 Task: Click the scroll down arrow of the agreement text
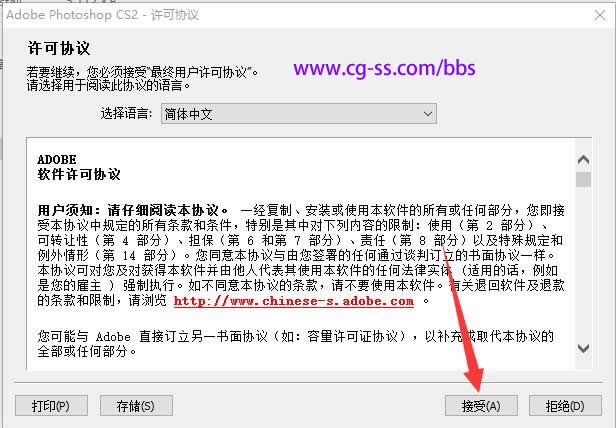pos(583,348)
